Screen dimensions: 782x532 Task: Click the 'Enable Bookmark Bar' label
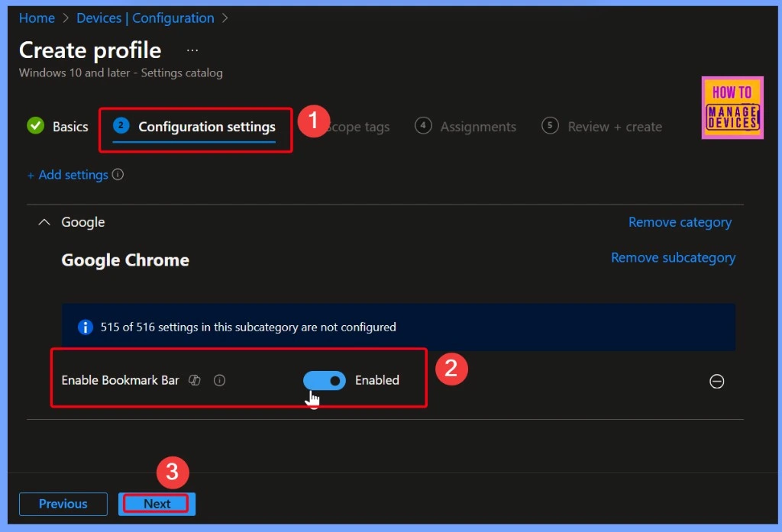coord(120,380)
